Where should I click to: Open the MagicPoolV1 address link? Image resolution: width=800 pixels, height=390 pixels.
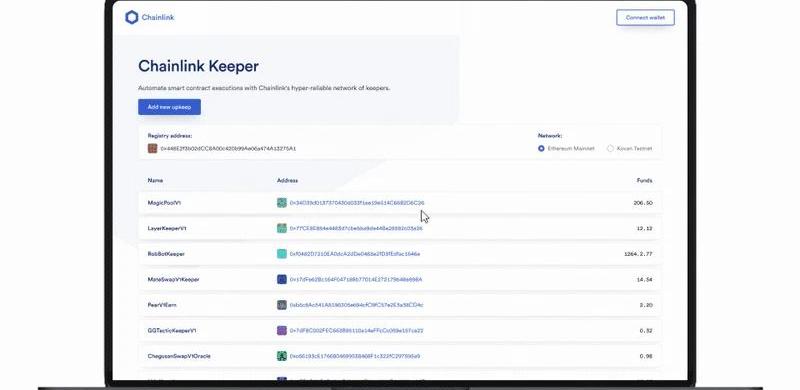tap(357, 203)
